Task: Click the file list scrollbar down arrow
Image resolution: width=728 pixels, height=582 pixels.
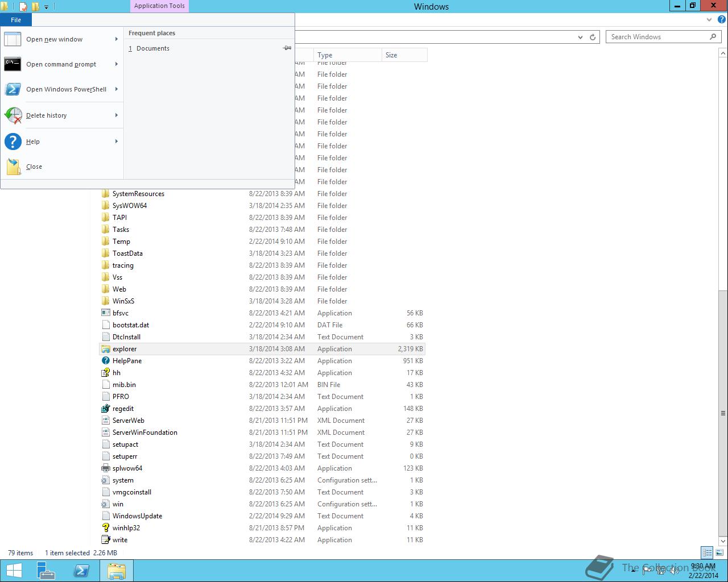Action: coord(723,541)
